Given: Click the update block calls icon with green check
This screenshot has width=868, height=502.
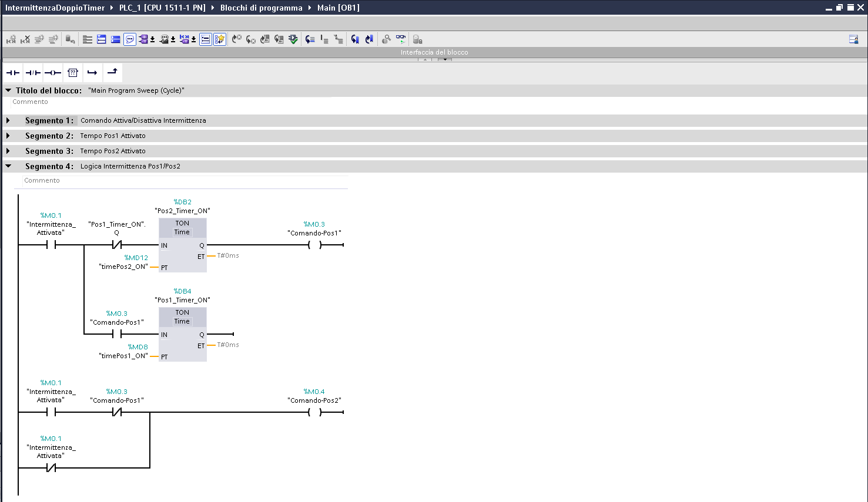Looking at the screenshot, I should pyautogui.click(x=293, y=39).
